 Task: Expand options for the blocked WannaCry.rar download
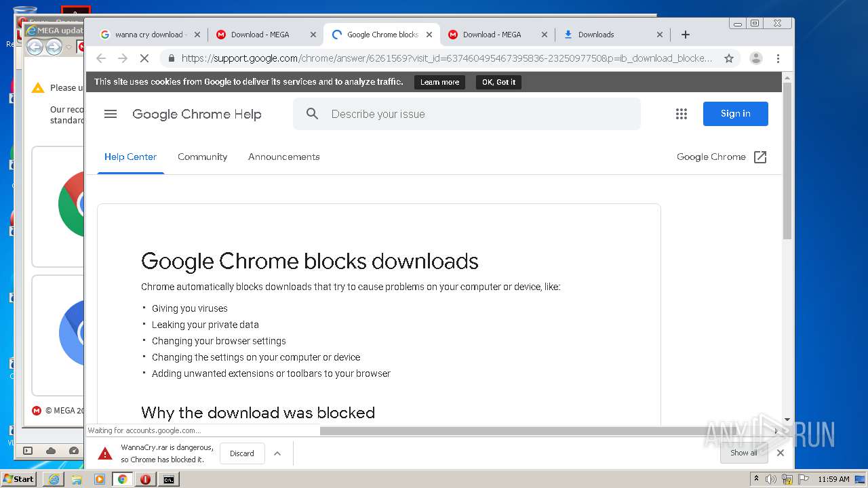(277, 453)
